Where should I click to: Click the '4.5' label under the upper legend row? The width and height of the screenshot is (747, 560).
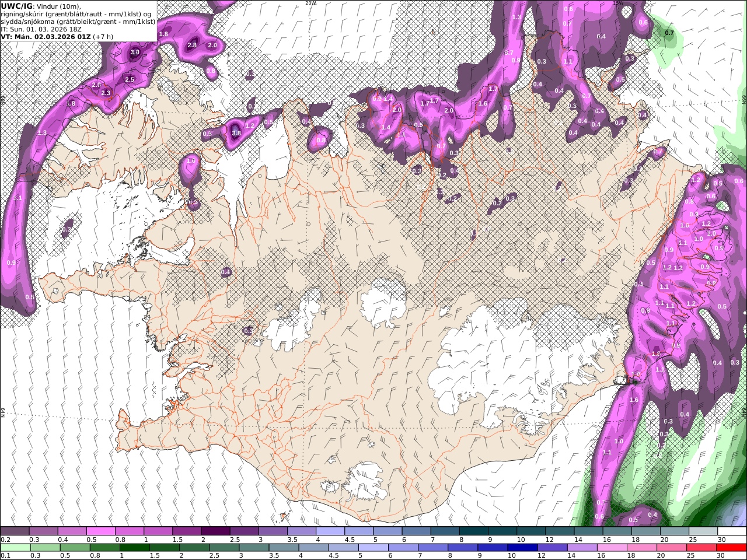click(350, 540)
